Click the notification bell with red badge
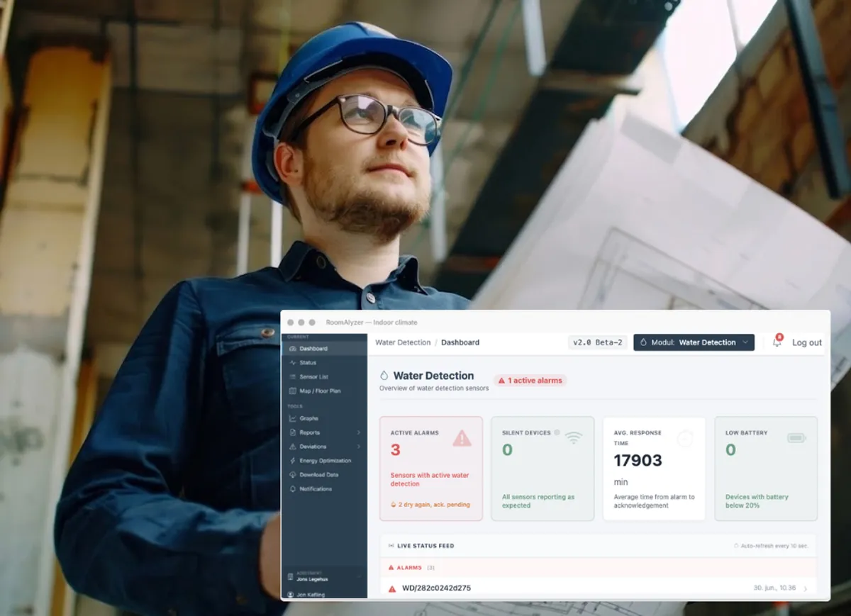Image resolution: width=851 pixels, height=616 pixels. tap(777, 342)
